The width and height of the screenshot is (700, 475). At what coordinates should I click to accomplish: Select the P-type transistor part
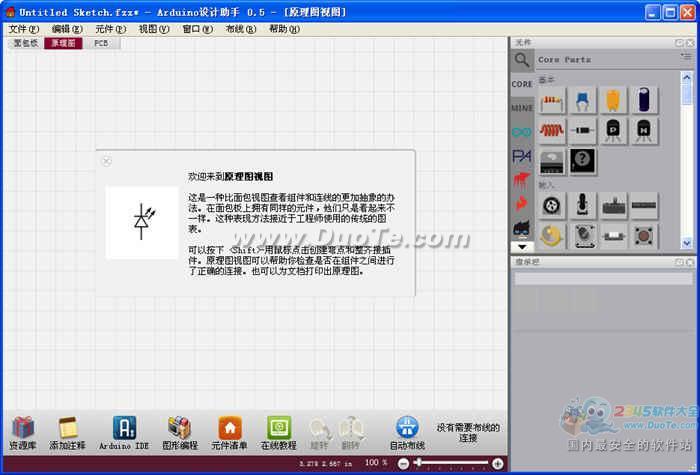(x=613, y=131)
